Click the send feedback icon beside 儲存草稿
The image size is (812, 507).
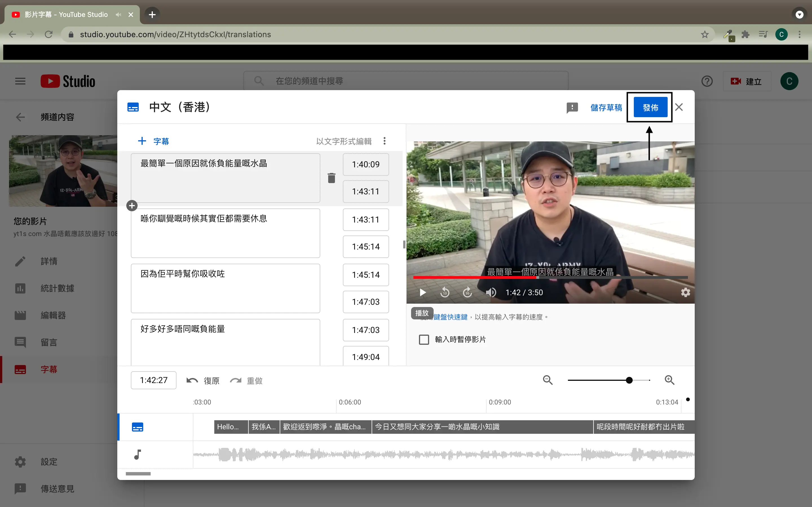(x=572, y=108)
